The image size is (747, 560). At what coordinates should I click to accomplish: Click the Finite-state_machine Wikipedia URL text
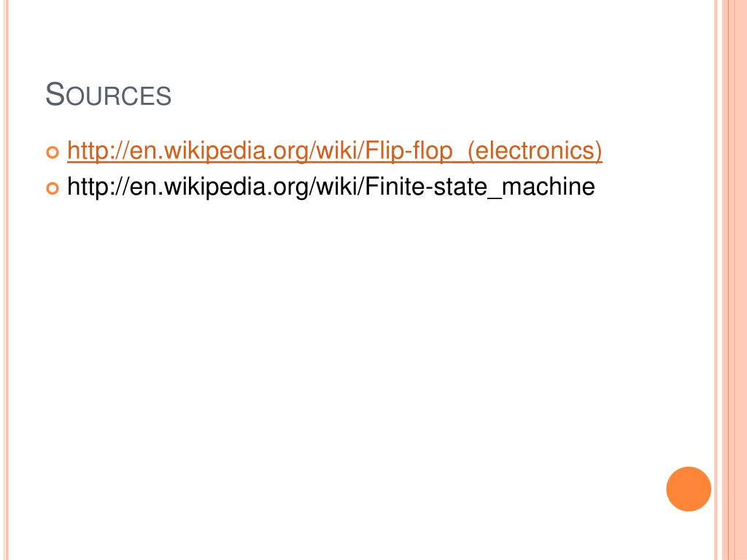(x=331, y=187)
